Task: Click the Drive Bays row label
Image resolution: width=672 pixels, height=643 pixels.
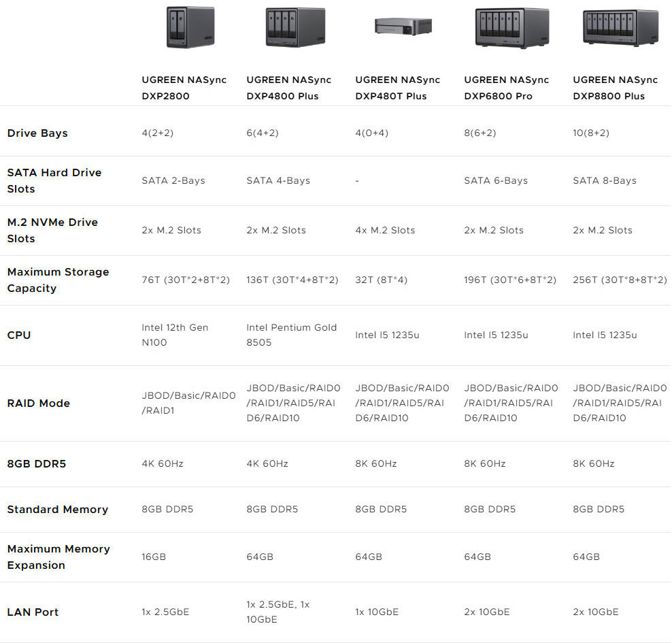Action: pyautogui.click(x=37, y=133)
